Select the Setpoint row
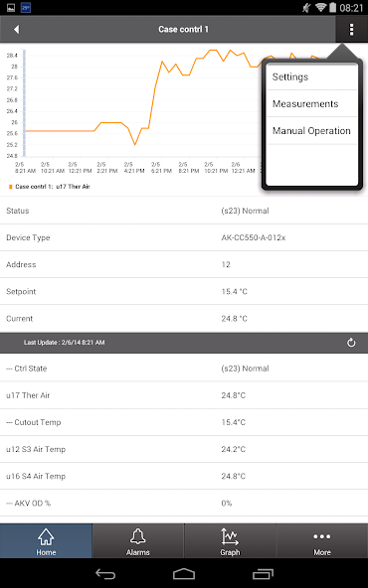Image resolution: width=368 pixels, height=588 pixels. (184, 291)
